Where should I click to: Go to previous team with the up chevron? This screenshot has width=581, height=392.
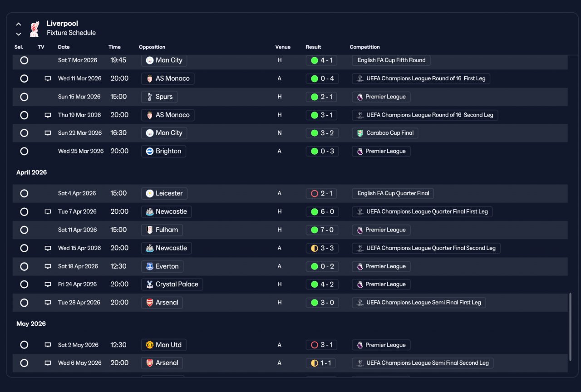point(19,24)
